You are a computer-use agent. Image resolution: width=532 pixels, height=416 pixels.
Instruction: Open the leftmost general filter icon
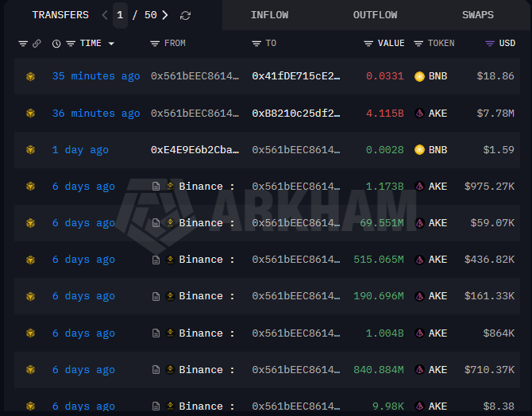coord(23,44)
